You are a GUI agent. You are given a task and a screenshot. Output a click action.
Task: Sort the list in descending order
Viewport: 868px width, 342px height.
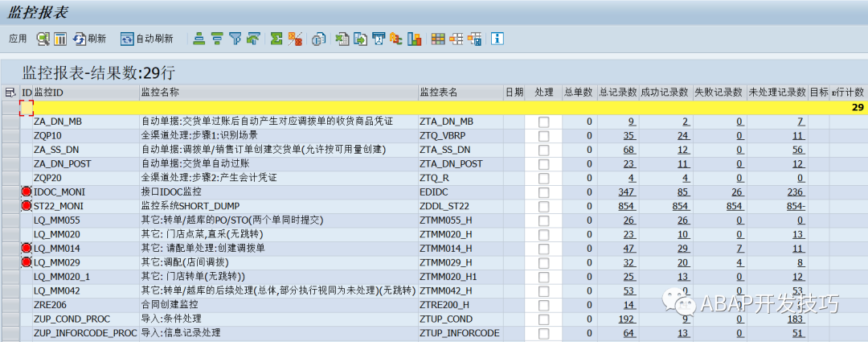coord(217,39)
